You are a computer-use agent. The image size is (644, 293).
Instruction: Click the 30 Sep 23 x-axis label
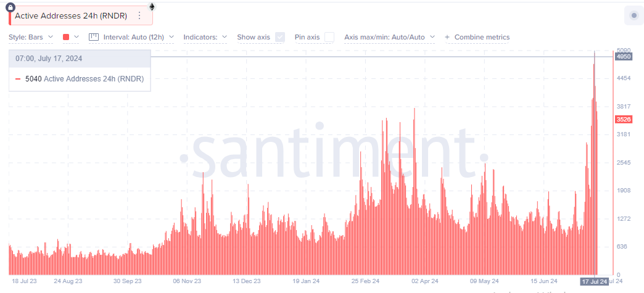coord(127,281)
